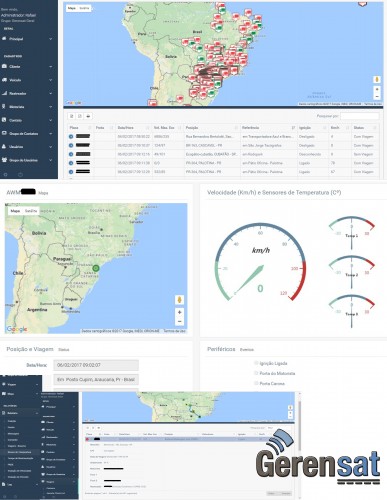This screenshot has width=387, height=500.
Task: Click the km/h speedometer gauge needle
Action: [x=250, y=279]
